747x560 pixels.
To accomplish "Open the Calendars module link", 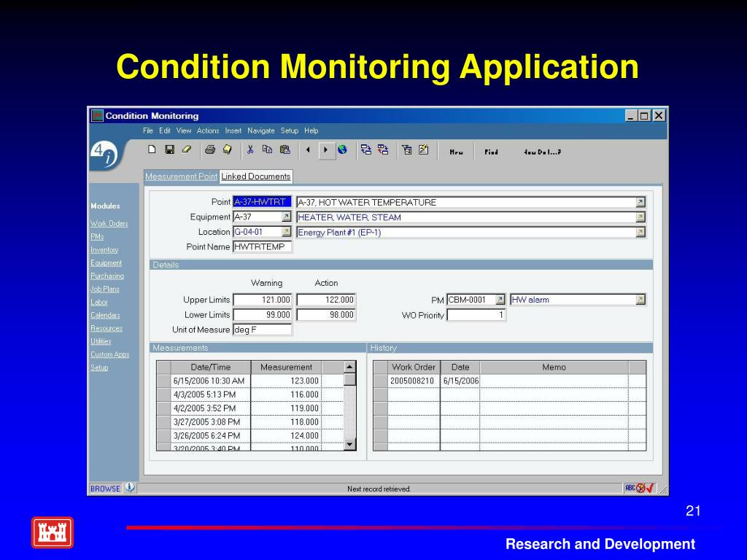I will click(105, 315).
